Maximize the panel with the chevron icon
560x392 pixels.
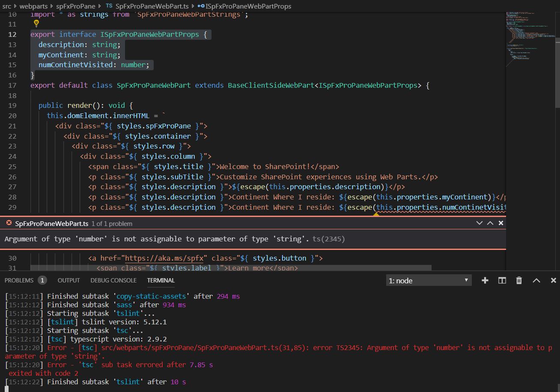(536, 280)
